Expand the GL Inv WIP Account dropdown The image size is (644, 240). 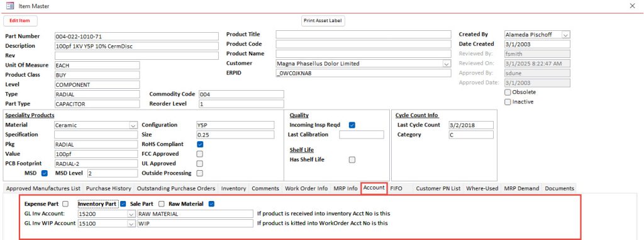131,223
